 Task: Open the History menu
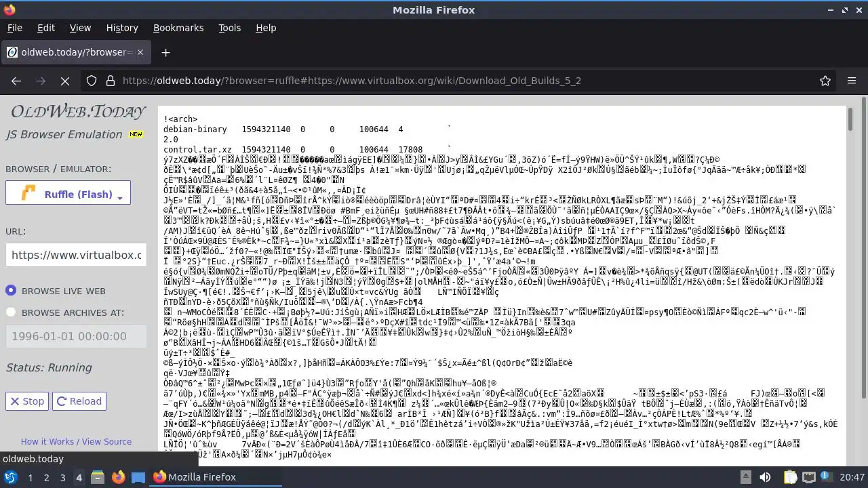(122, 28)
